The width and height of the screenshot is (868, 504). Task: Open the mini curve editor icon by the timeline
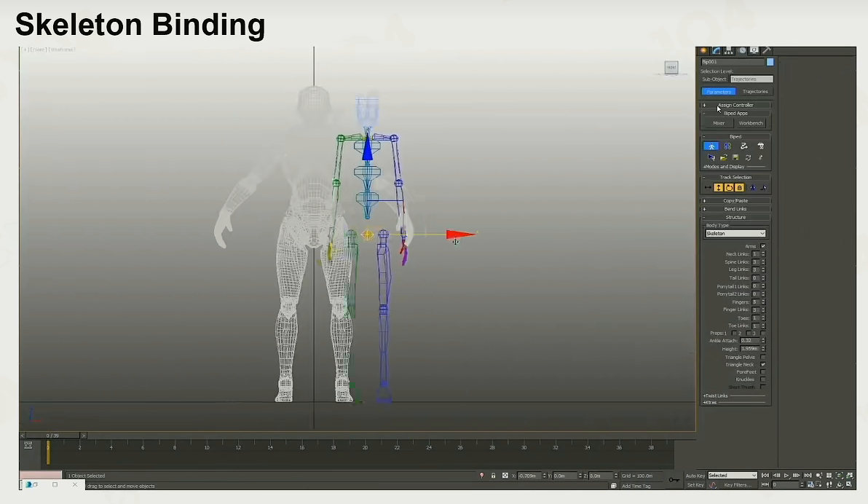(28, 445)
